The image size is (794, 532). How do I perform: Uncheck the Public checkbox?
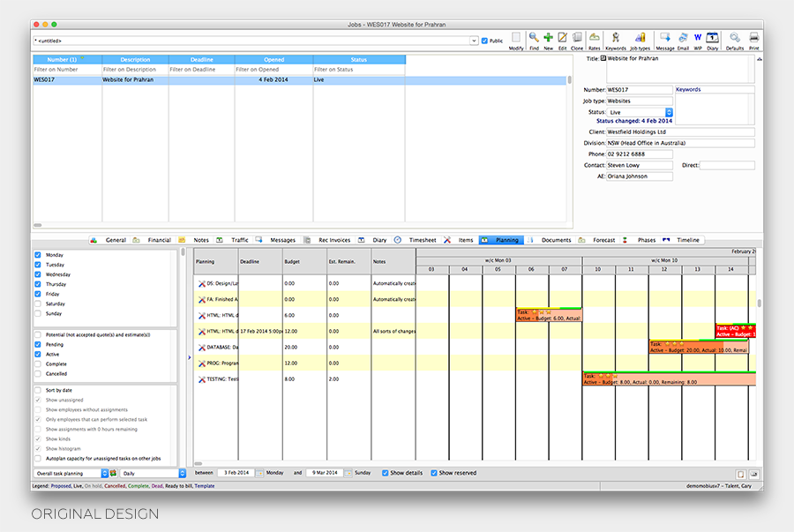(x=484, y=41)
